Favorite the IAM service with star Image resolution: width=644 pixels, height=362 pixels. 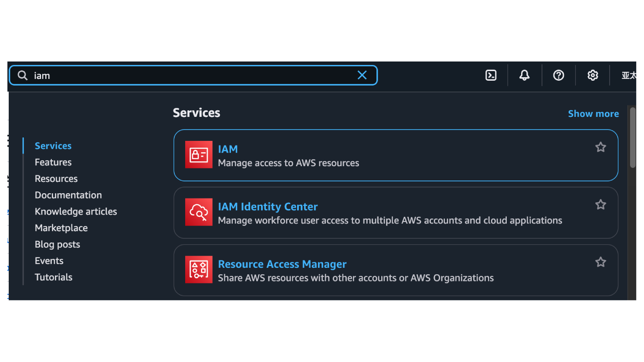(600, 147)
